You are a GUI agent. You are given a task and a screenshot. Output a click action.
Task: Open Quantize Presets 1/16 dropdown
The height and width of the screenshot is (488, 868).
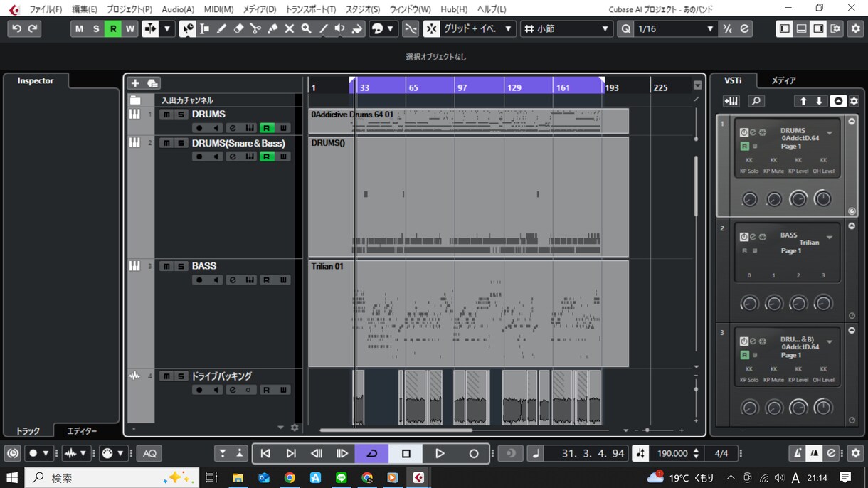[674, 28]
